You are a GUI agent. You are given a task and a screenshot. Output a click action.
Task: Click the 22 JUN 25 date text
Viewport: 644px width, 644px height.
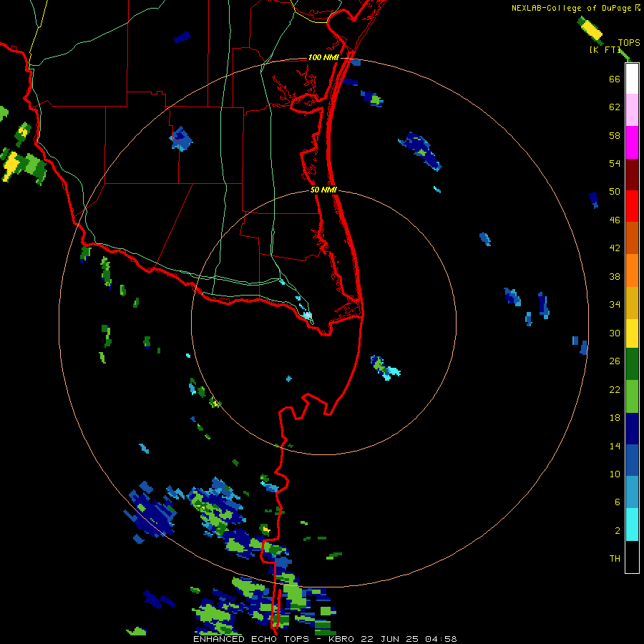pyautogui.click(x=391, y=639)
